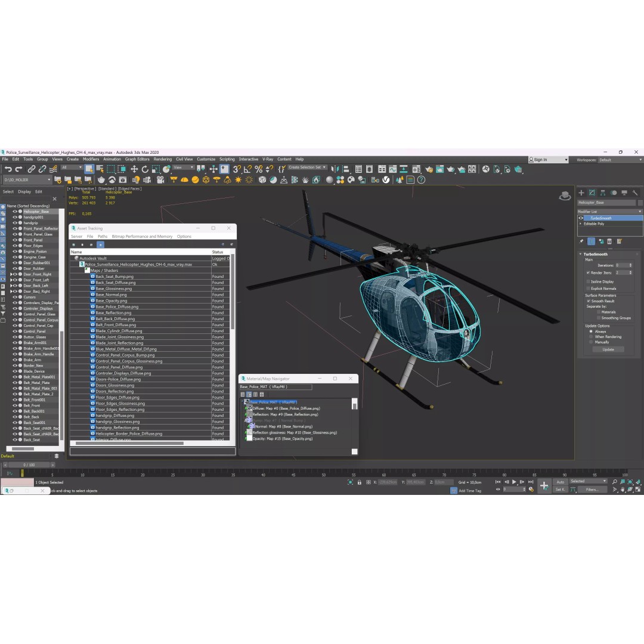Open the toolbar help question-mark icon
The width and height of the screenshot is (644, 644).
421,180
